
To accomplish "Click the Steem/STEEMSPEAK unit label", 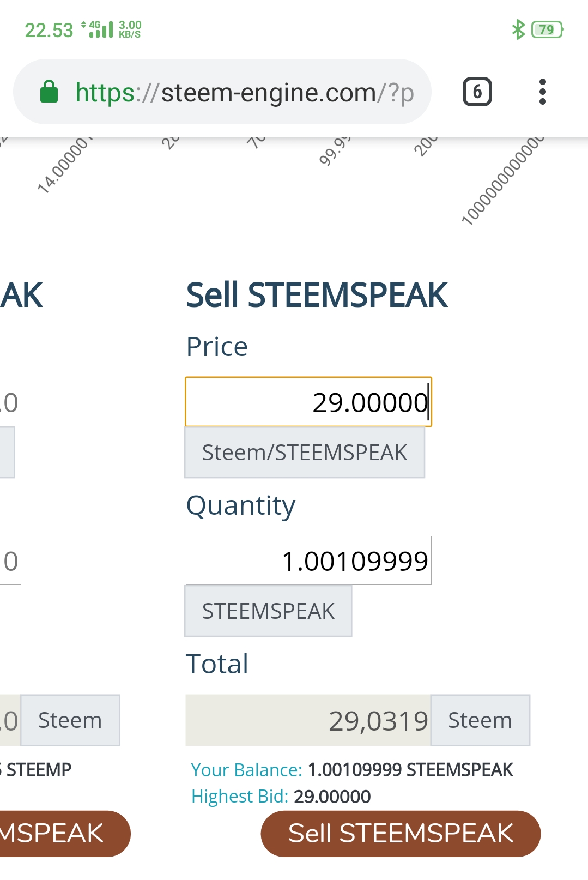I will click(x=305, y=453).
